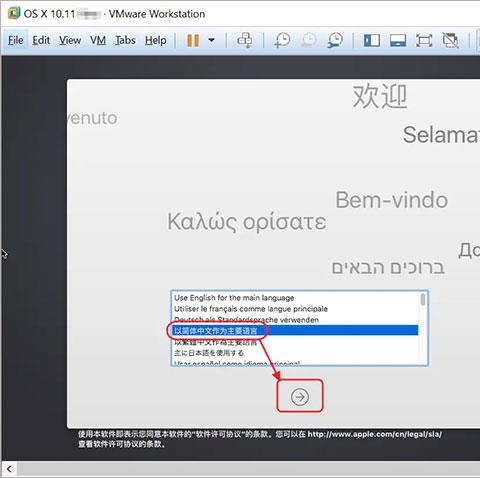Click the horizontal scrollbar left arrow
480x478 pixels.
tap(9, 469)
